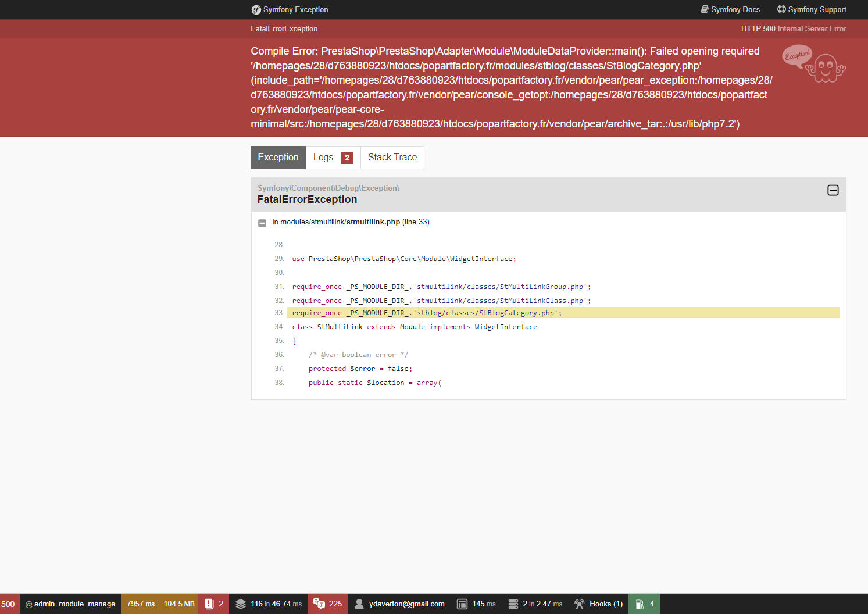Click the Exception ghost illustration
This screenshot has width=868, height=614.
(x=814, y=64)
